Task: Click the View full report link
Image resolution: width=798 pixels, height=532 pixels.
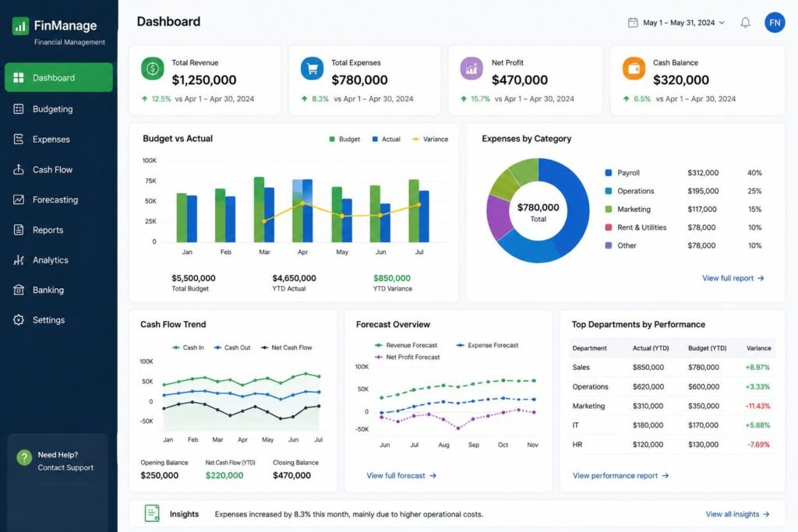Action: tap(733, 278)
